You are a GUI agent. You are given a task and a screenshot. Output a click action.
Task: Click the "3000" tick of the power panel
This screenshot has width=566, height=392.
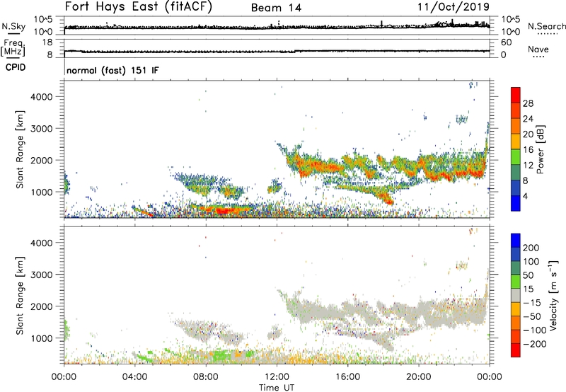click(41, 129)
